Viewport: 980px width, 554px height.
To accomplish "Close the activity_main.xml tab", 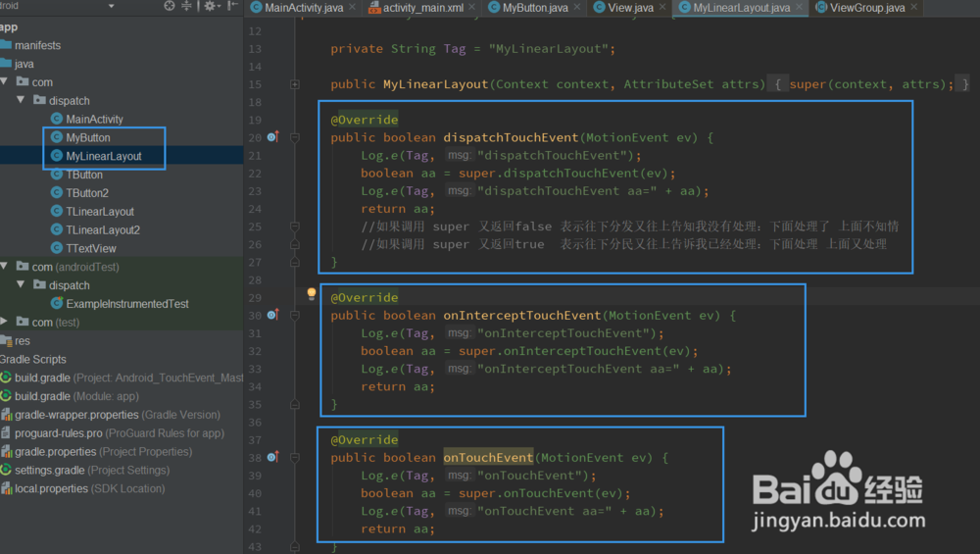I will click(472, 7).
